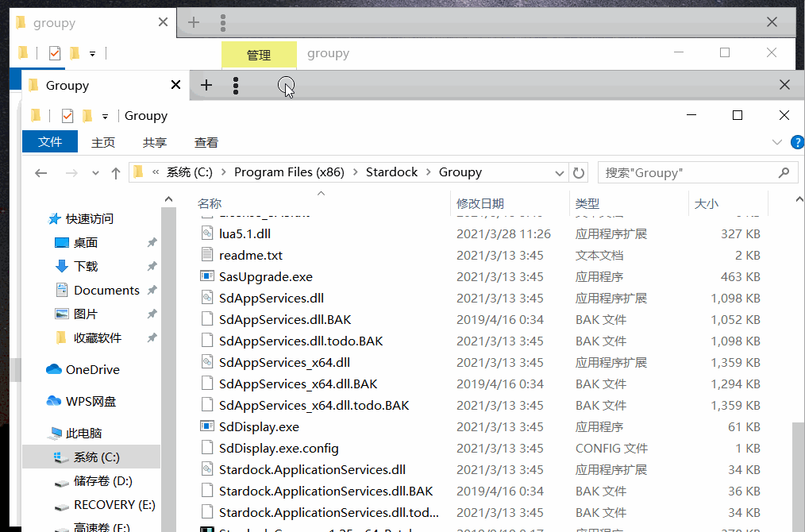Go forward with the right arrow
This screenshot has width=805, height=532.
coord(71,173)
